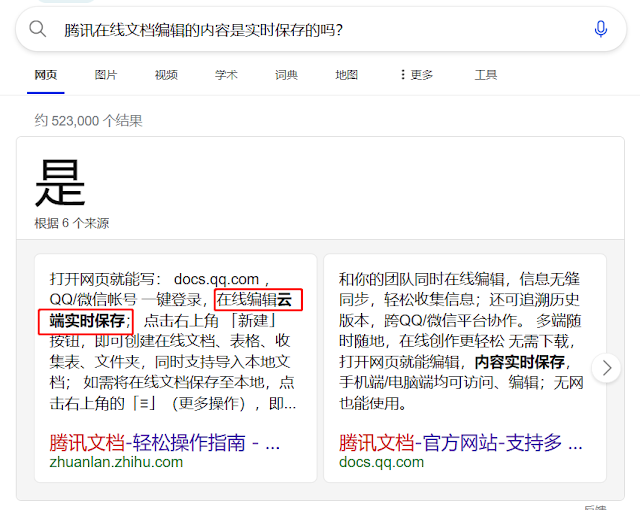640x510 pixels.
Task: Click the docs.qq.com green URL
Action: pyautogui.click(x=381, y=462)
